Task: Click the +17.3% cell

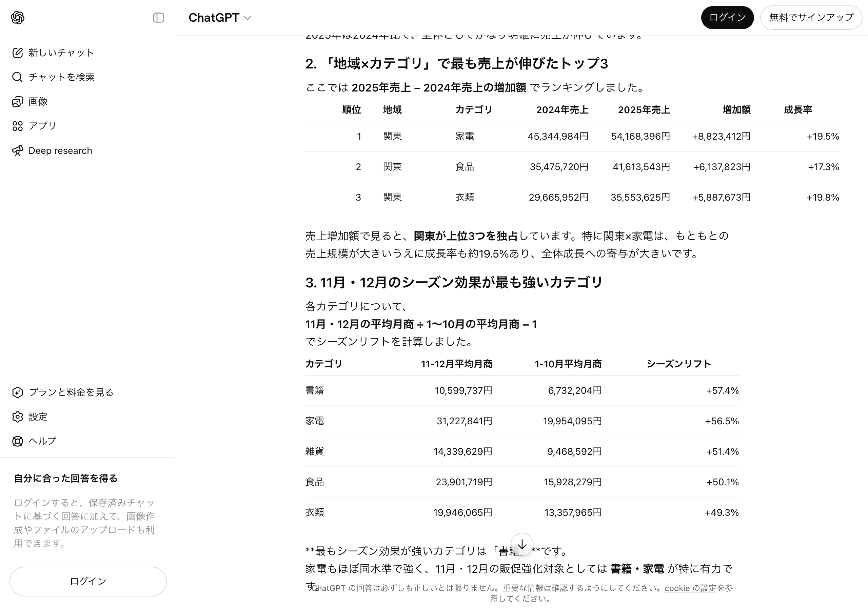Action: pos(823,167)
